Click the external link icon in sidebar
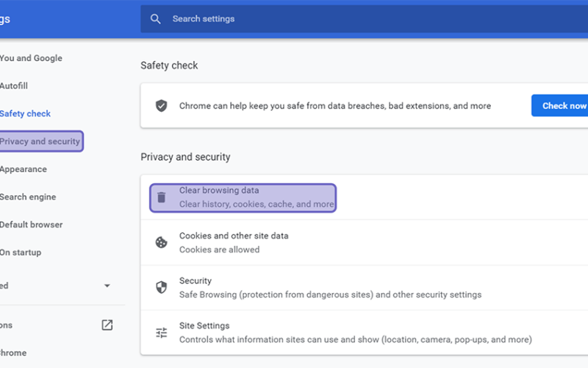The image size is (588, 368). 107,325
